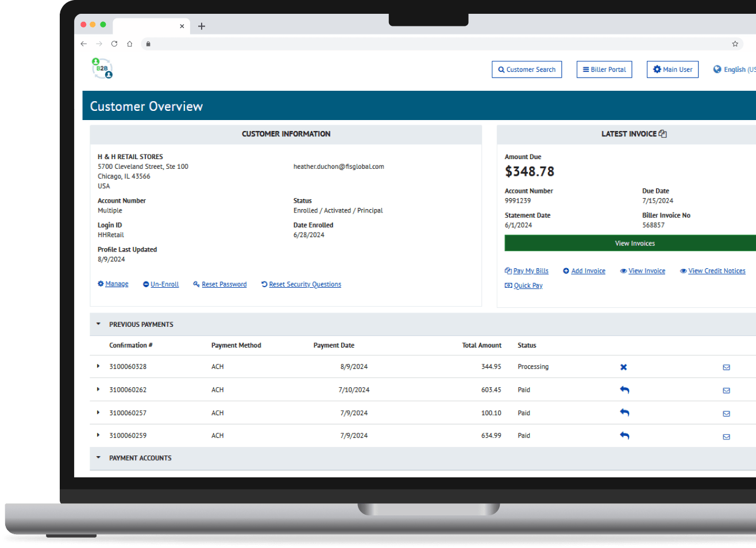Click the browser address bar

pyautogui.click(x=442, y=44)
